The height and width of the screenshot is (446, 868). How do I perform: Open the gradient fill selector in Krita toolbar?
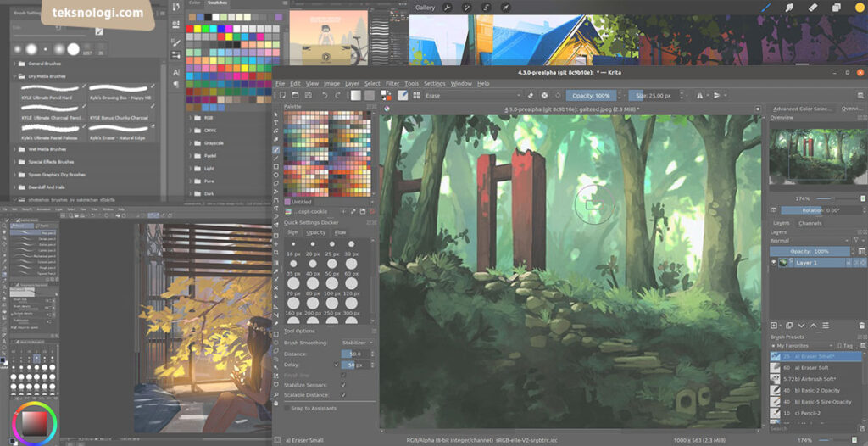point(355,95)
